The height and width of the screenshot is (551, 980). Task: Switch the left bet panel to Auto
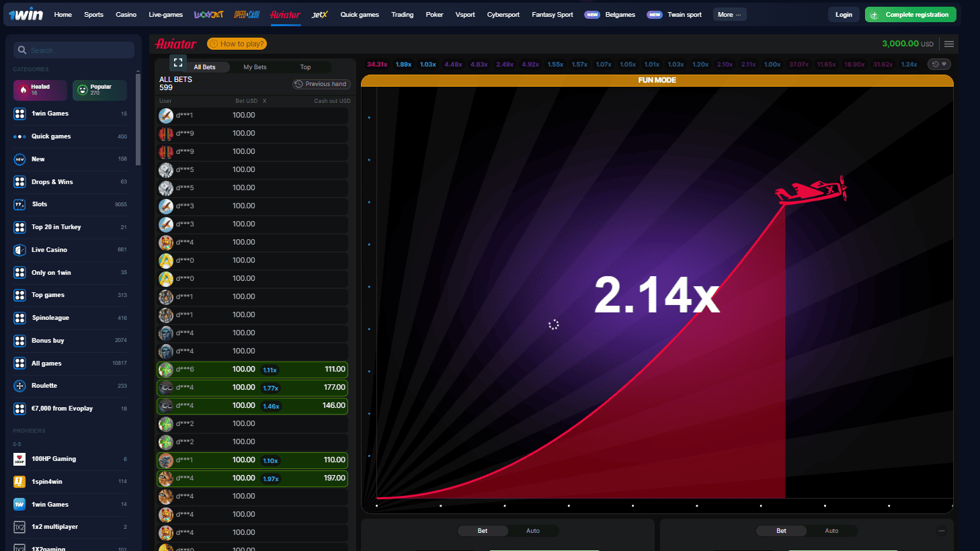532,531
